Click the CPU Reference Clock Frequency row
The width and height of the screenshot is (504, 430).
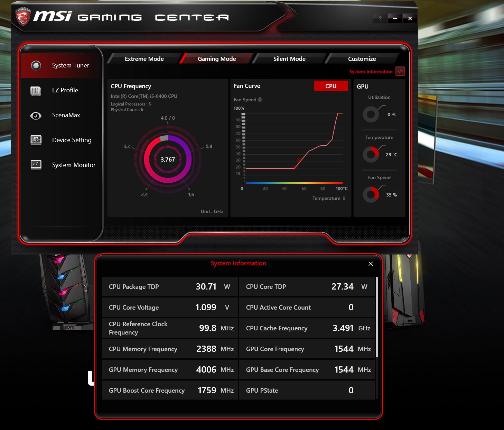pyautogui.click(x=170, y=328)
